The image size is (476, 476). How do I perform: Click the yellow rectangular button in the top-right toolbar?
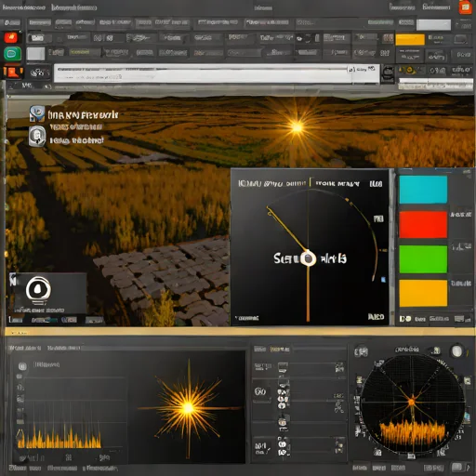[x=410, y=40]
